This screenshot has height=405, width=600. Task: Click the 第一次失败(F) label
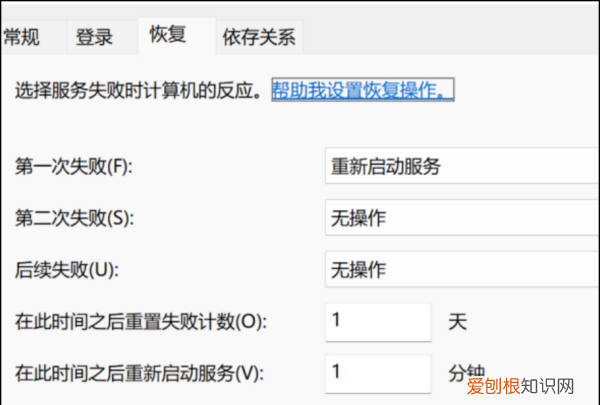[73, 167]
